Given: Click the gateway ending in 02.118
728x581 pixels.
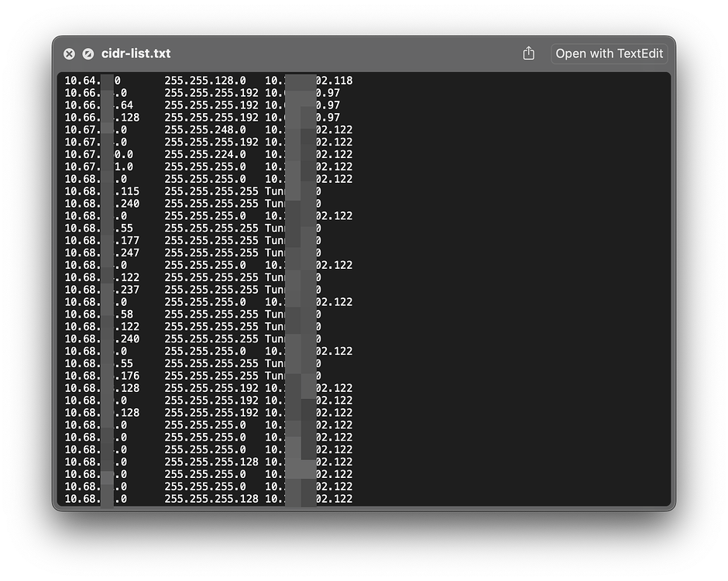Looking at the screenshot, I should coord(309,81).
